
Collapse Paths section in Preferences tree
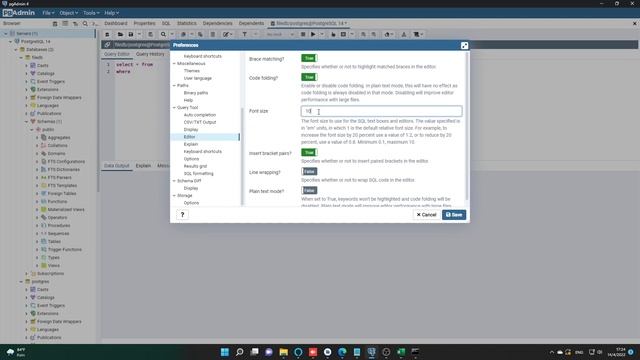click(174, 86)
